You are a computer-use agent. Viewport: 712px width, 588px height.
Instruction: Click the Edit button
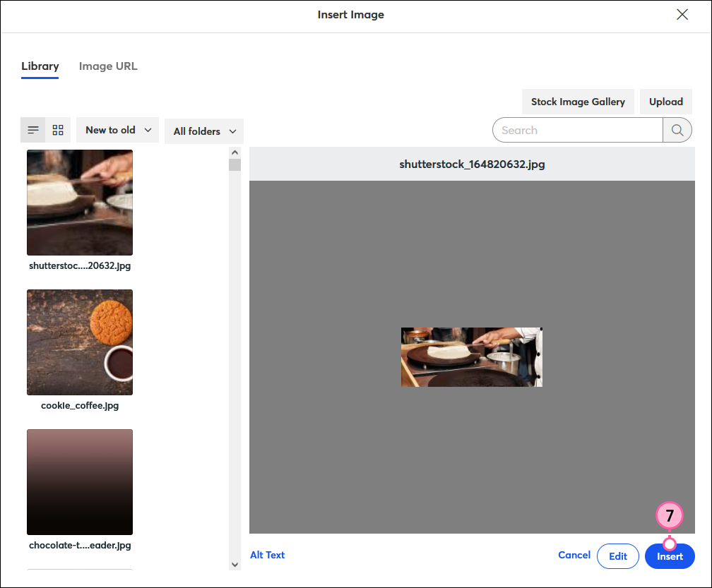(x=617, y=556)
